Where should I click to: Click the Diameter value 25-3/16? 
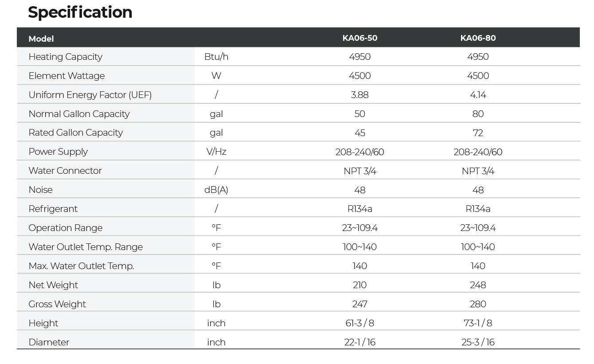tap(478, 342)
